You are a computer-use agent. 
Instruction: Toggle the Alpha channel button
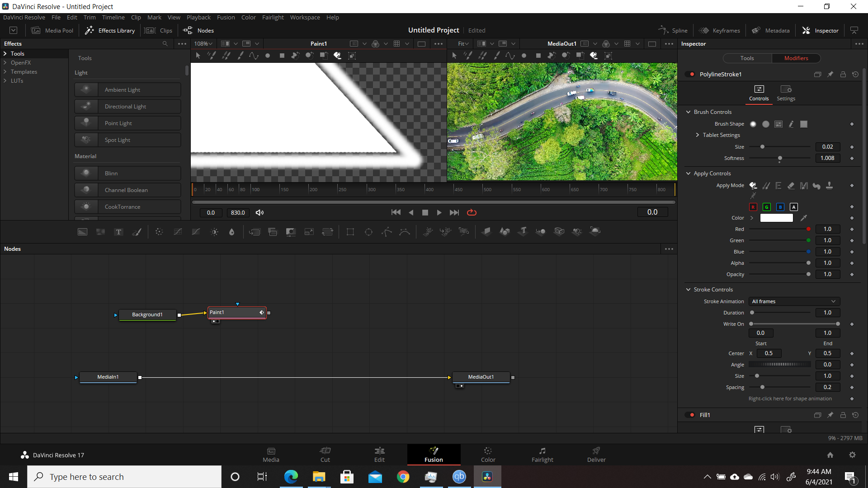794,207
